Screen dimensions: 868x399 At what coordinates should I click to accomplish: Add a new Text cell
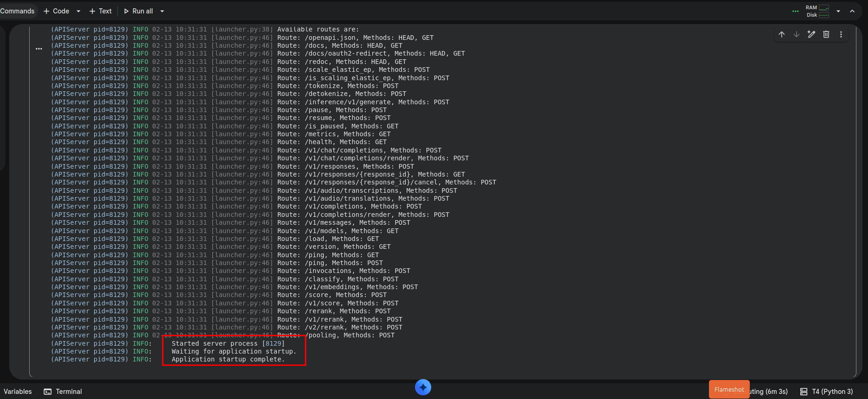(x=101, y=11)
